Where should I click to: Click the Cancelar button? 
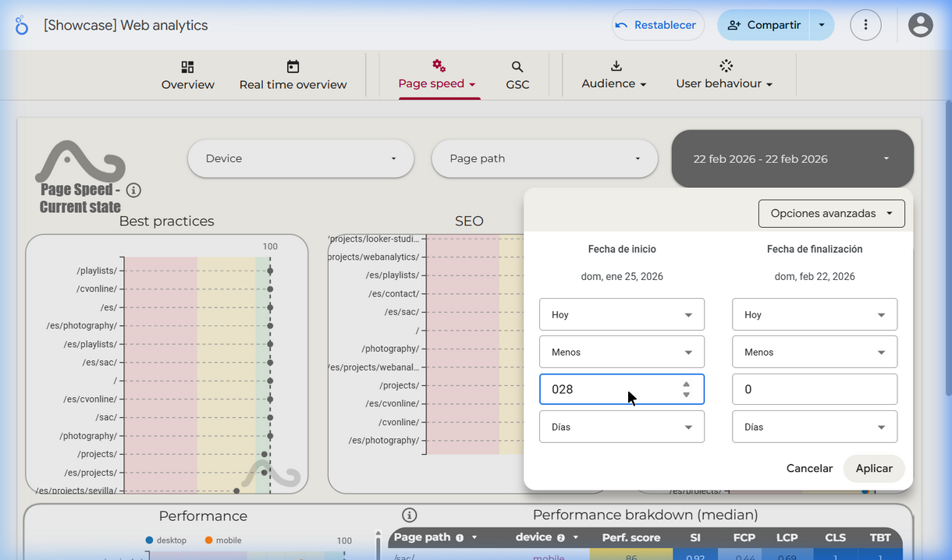809,468
